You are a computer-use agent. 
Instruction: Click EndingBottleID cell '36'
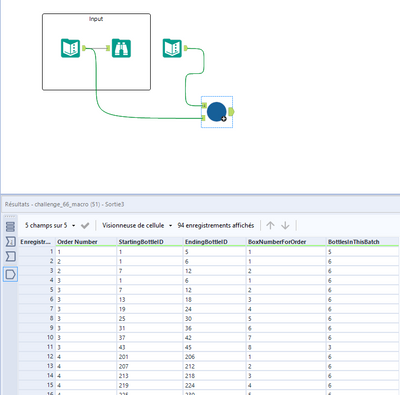coord(214,328)
